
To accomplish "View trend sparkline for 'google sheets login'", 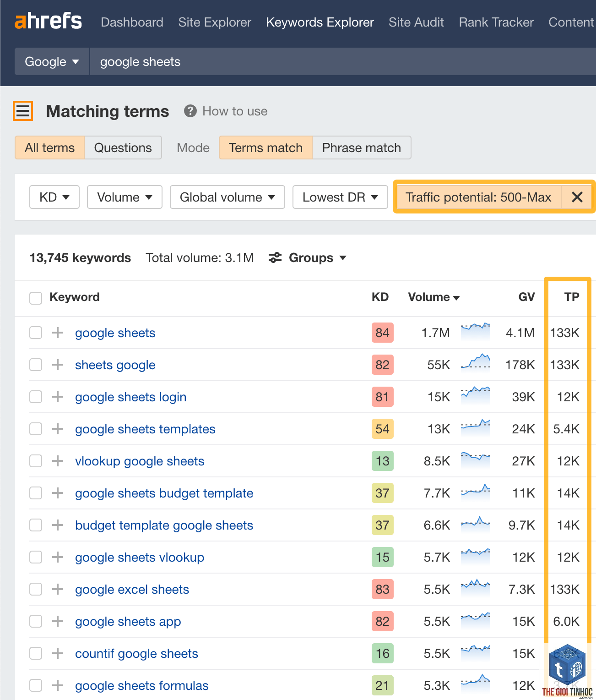I will tap(476, 395).
